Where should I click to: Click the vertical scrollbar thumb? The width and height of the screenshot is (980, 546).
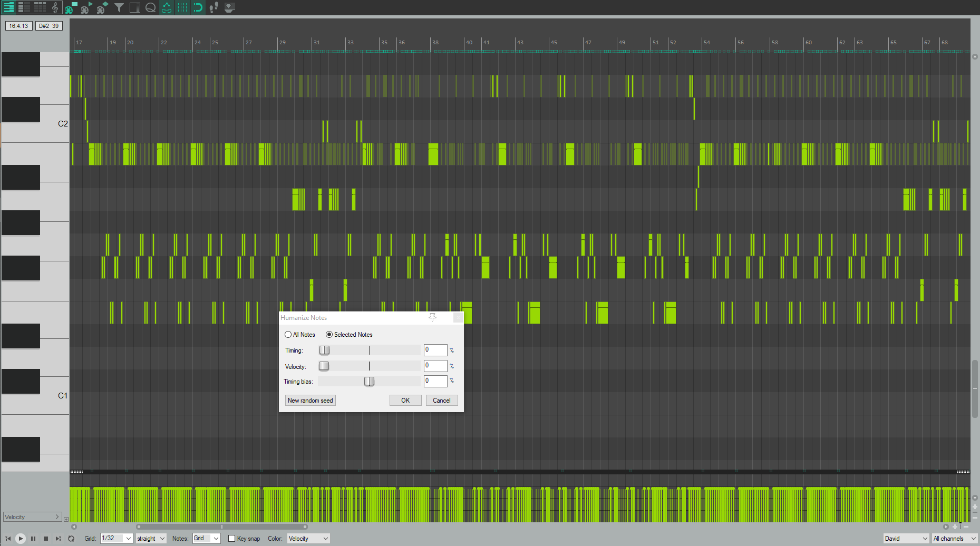[975, 389]
